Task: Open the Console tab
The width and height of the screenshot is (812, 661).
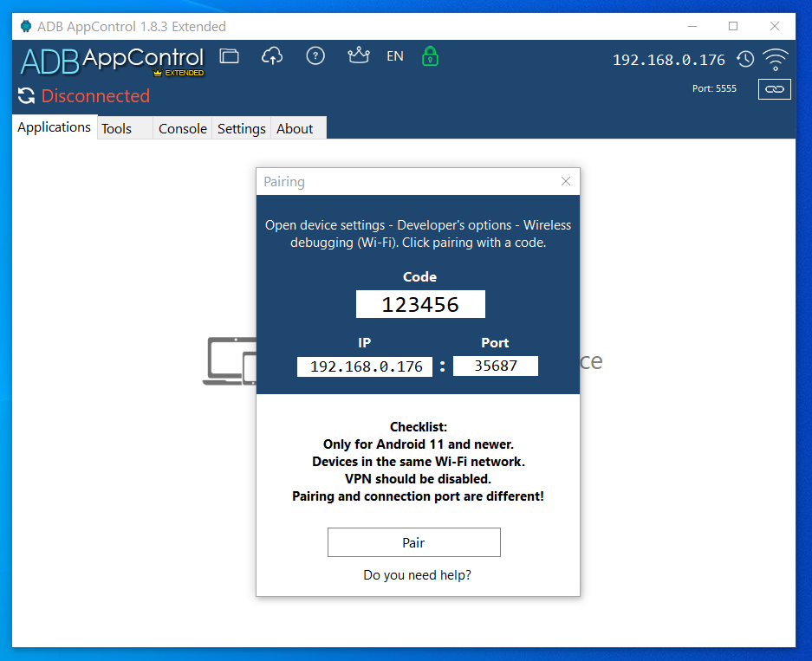Action: [x=182, y=128]
